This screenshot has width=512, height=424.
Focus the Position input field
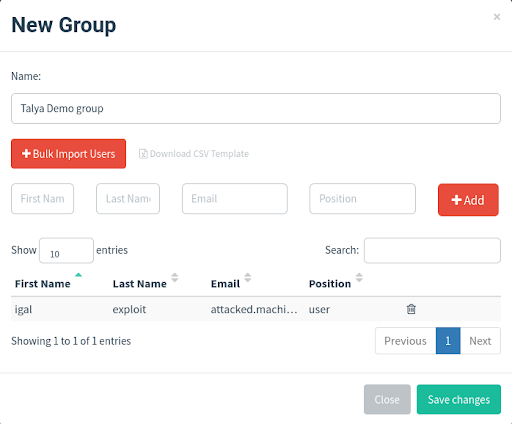pyautogui.click(x=362, y=199)
